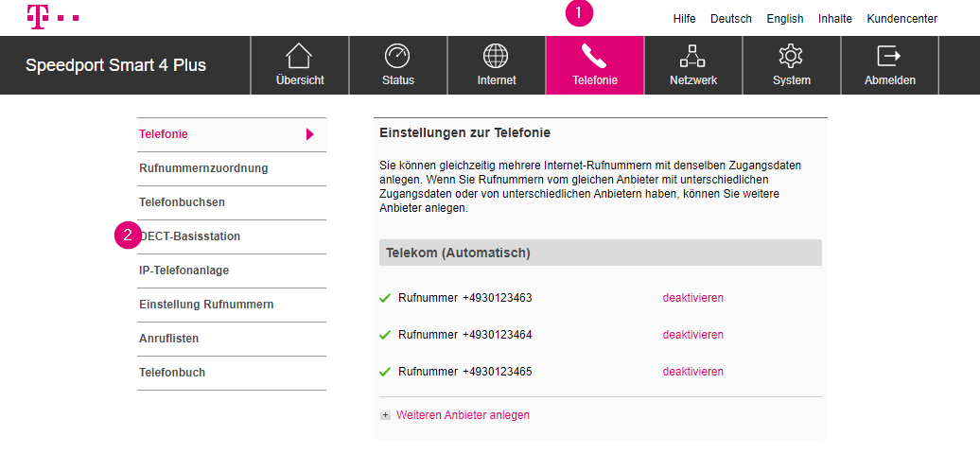This screenshot has height=454, width=980.
Task: Click the Abmelden logout icon
Action: click(889, 57)
